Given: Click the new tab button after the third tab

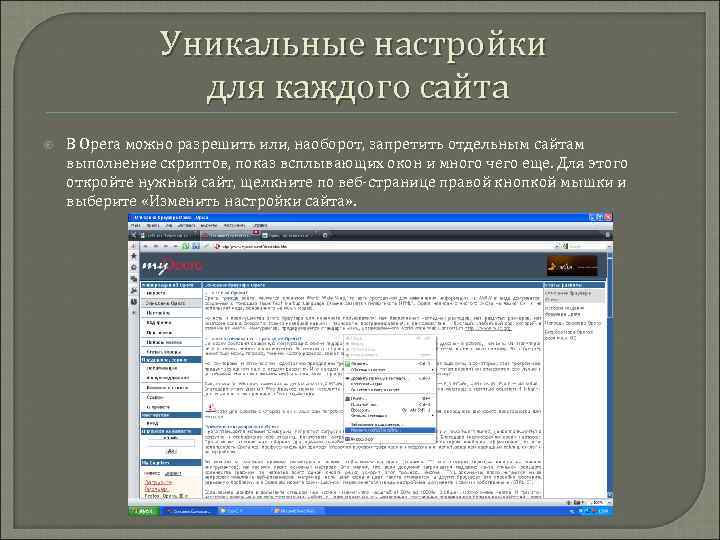Looking at the screenshot, I should click(x=325, y=235).
